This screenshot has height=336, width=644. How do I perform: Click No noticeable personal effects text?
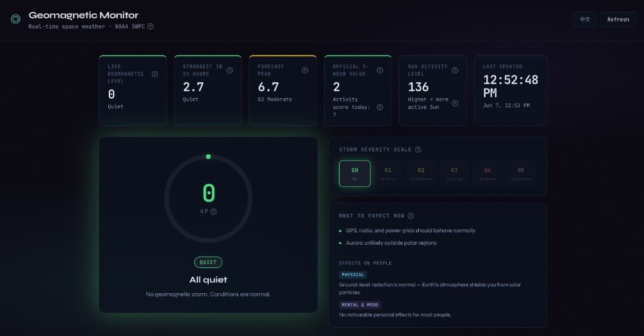pyautogui.click(x=395, y=315)
